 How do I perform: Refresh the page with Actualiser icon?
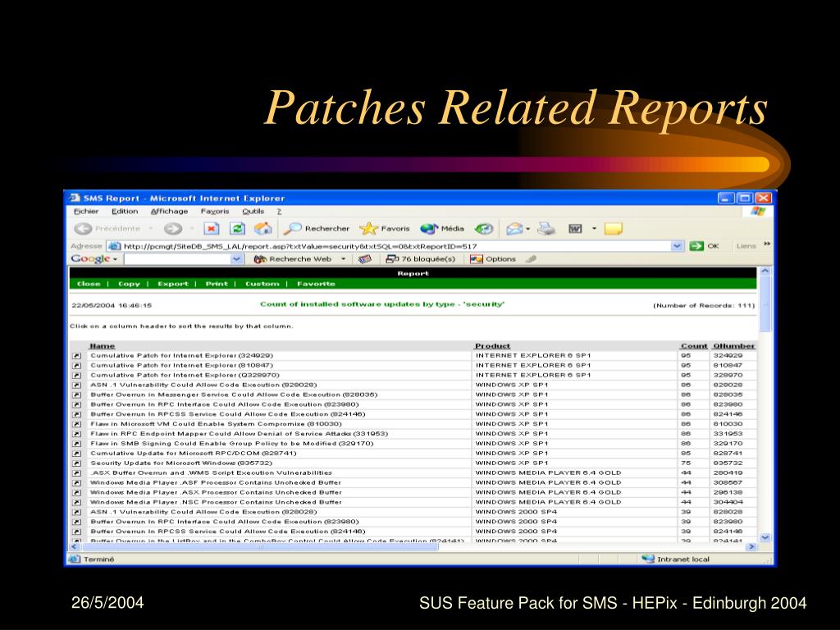237,229
